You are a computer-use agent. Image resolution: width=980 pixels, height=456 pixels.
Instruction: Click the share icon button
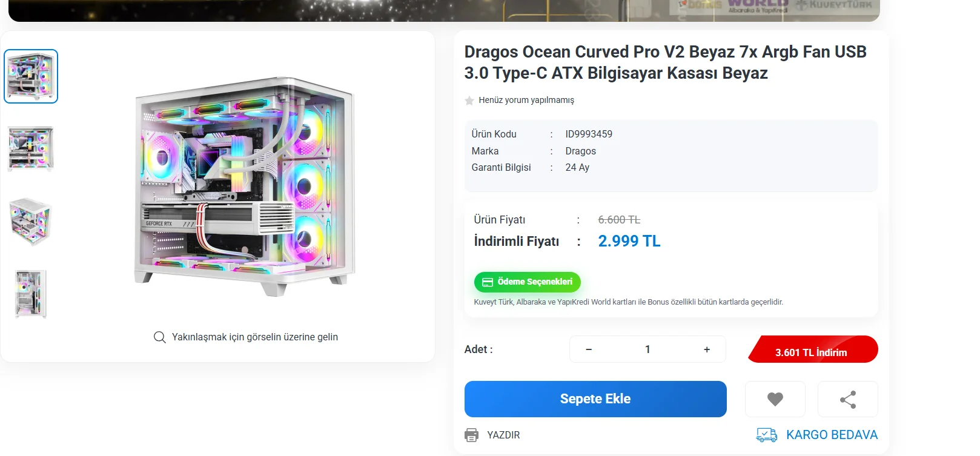[x=847, y=399]
